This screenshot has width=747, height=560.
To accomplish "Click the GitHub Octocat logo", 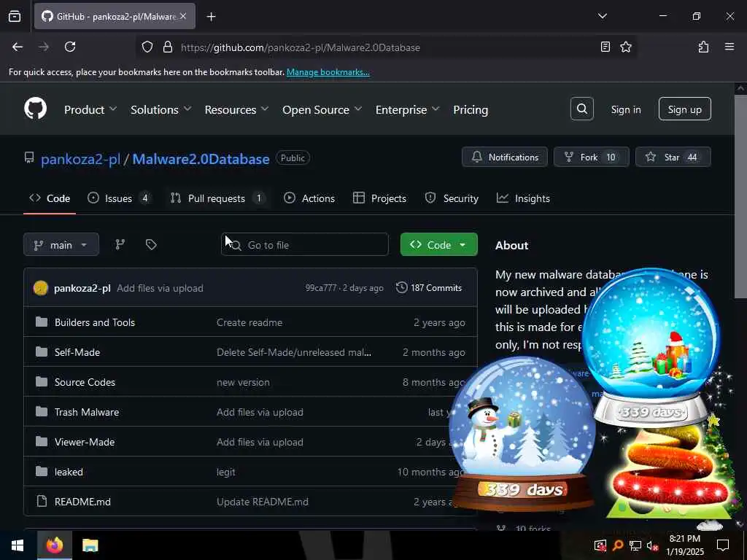I will click(35, 109).
